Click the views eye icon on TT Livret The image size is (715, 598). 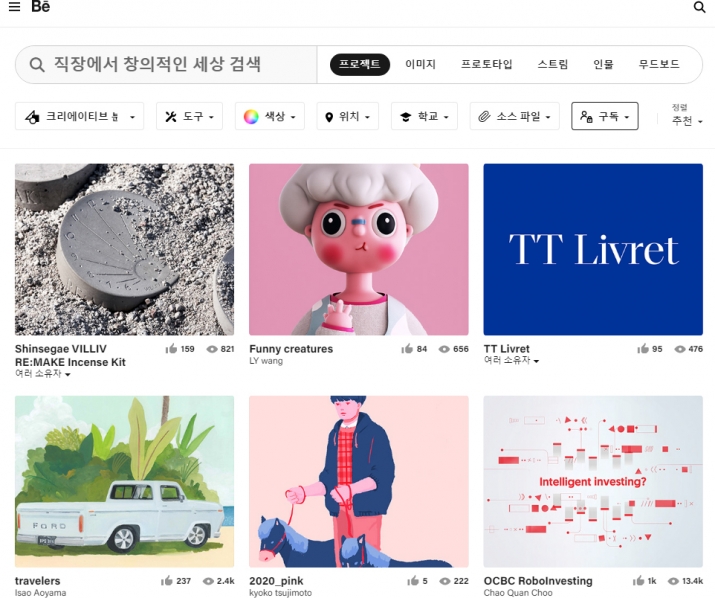[680, 349]
